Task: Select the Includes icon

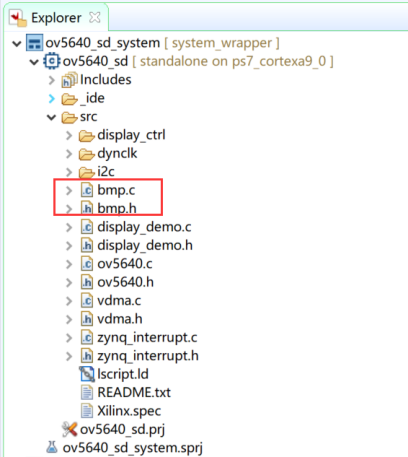Action: [x=69, y=80]
